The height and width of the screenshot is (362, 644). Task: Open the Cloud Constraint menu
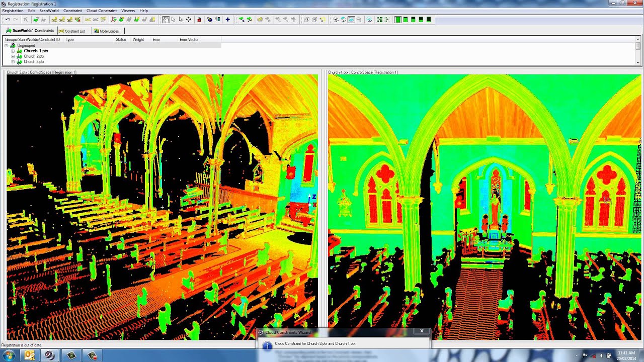click(102, 11)
